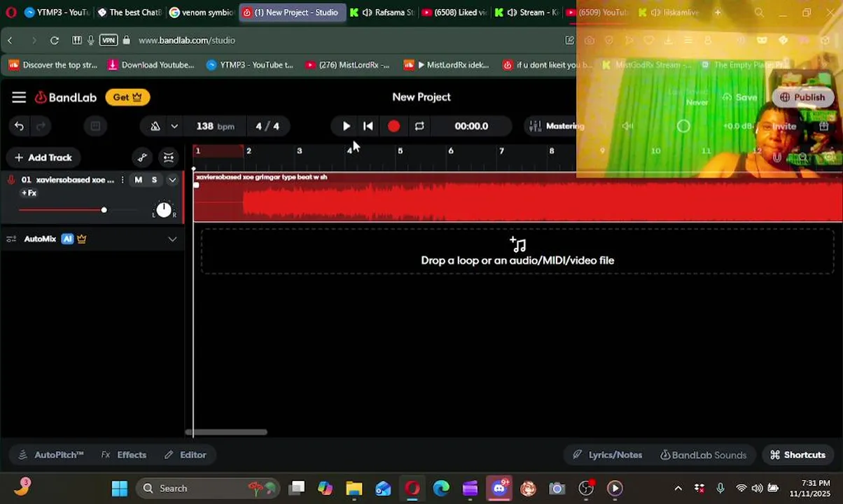The height and width of the screenshot is (504, 843).
Task: Switch to the (6508) Liked videos tab
Action: pyautogui.click(x=454, y=13)
